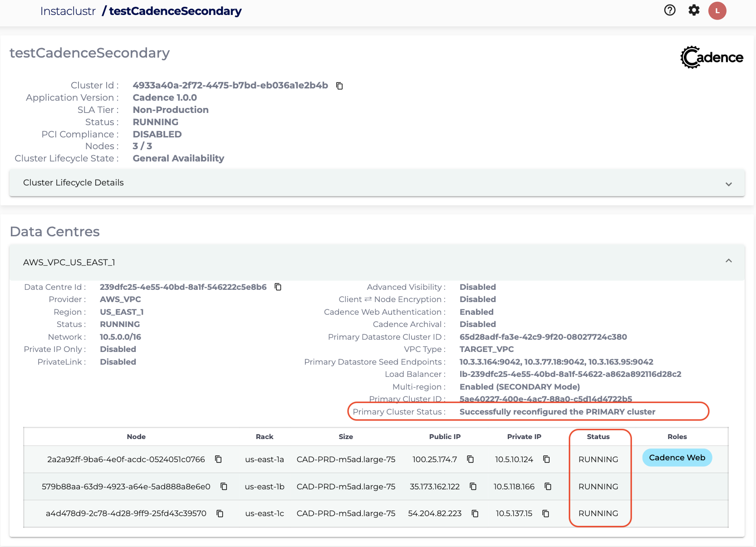
Task: Click the testCadenceSecondary breadcrumb
Action: click(x=175, y=11)
